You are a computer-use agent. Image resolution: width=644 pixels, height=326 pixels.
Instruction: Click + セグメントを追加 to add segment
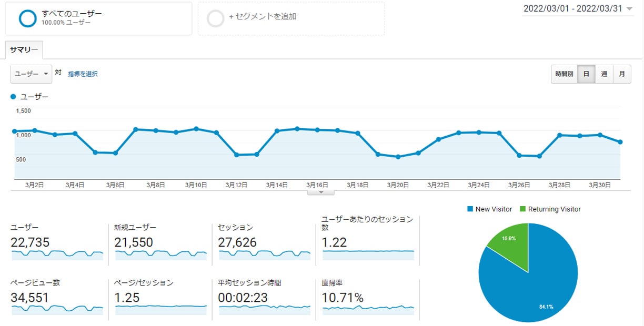coord(263,17)
